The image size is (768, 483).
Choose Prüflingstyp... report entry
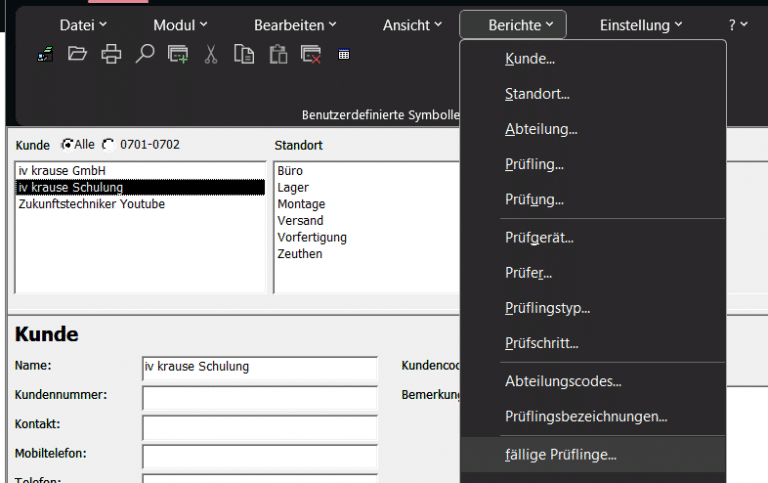(x=593, y=308)
